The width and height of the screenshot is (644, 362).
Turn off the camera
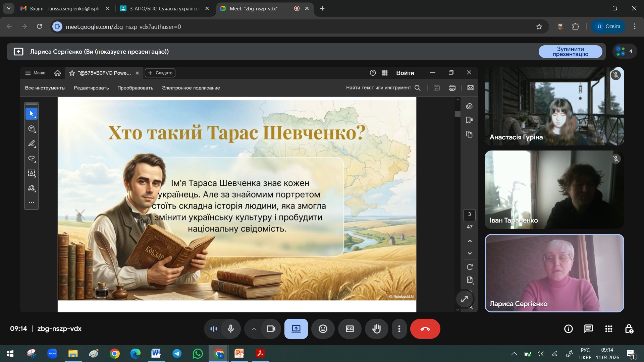[271, 329]
